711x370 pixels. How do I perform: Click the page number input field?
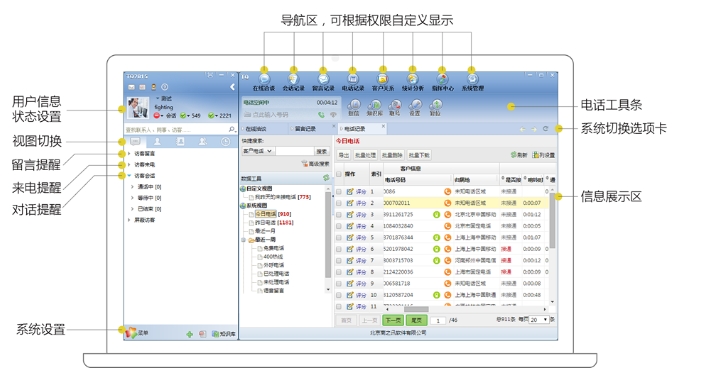pyautogui.click(x=438, y=320)
